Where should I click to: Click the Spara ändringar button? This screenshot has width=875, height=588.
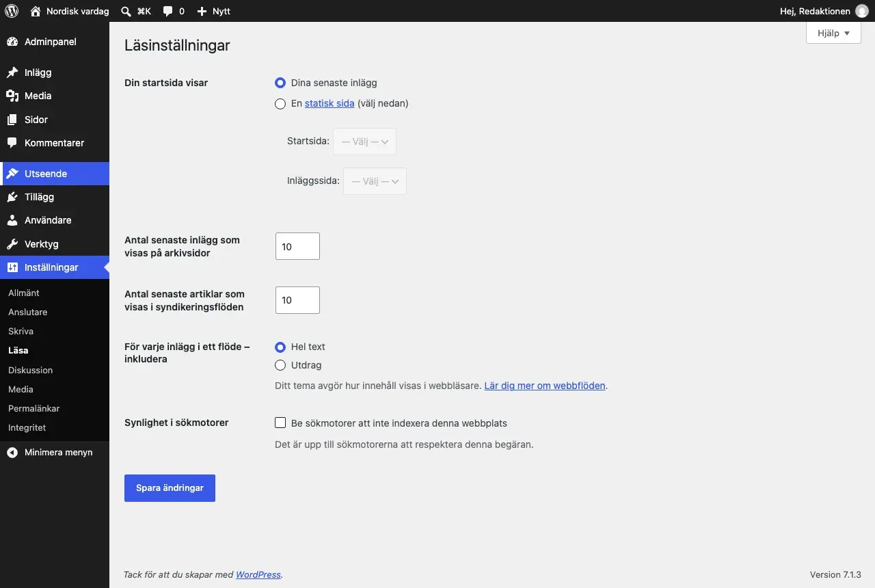tap(170, 488)
